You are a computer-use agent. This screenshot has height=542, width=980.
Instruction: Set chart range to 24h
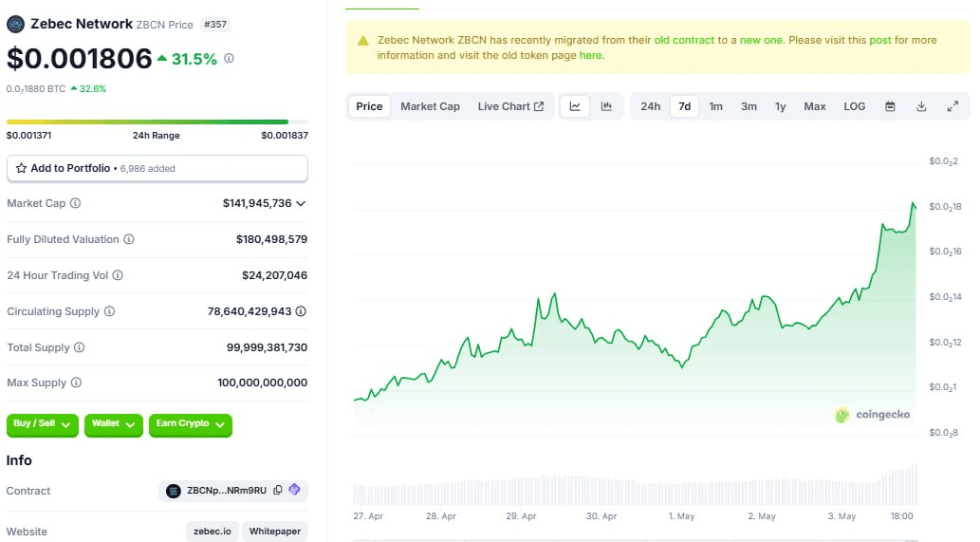tap(651, 106)
